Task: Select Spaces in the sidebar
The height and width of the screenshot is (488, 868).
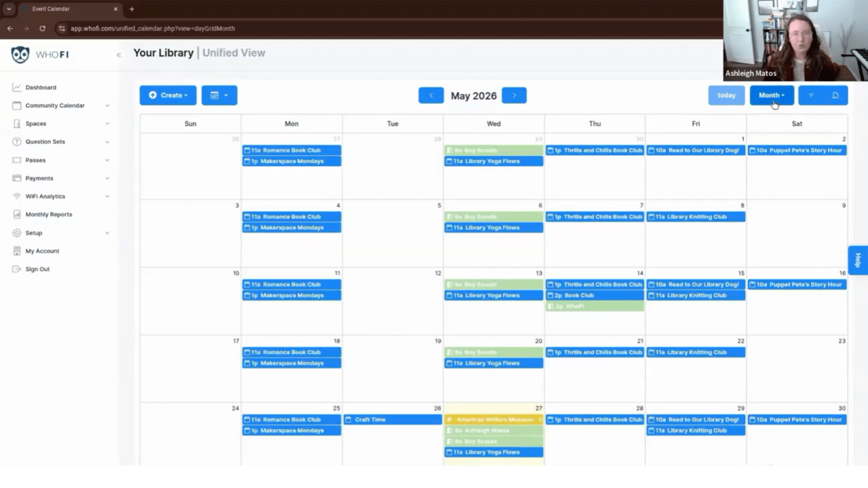Action: click(36, 123)
